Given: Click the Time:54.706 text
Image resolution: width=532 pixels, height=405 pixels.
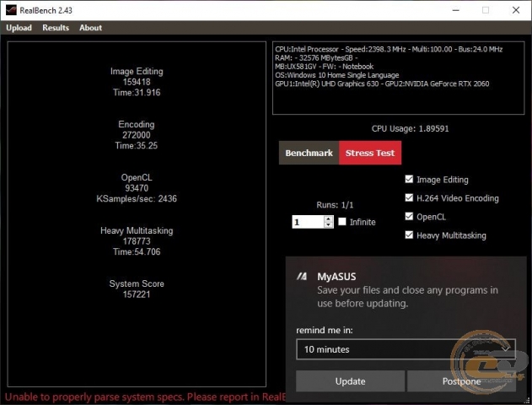Looking at the screenshot, I should 137,251.
